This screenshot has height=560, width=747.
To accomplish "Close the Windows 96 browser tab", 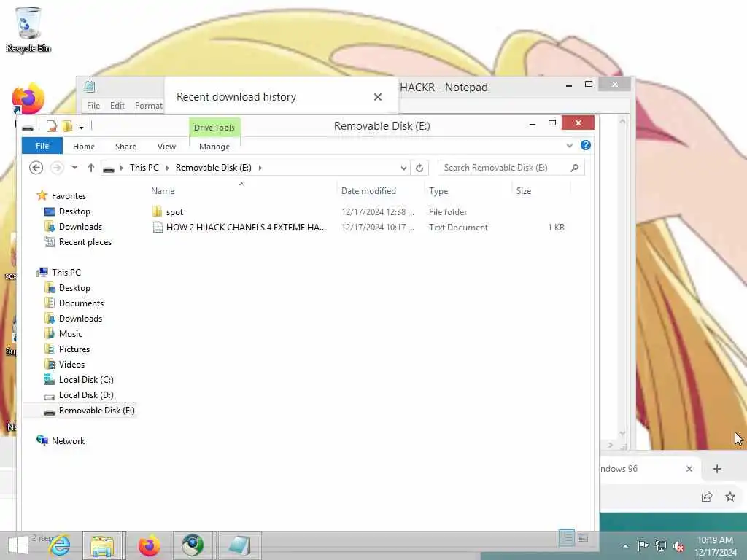I will (x=689, y=469).
